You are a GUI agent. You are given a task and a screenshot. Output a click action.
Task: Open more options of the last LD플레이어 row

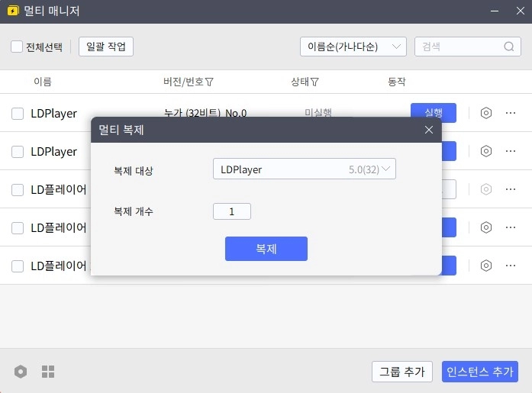(x=511, y=266)
